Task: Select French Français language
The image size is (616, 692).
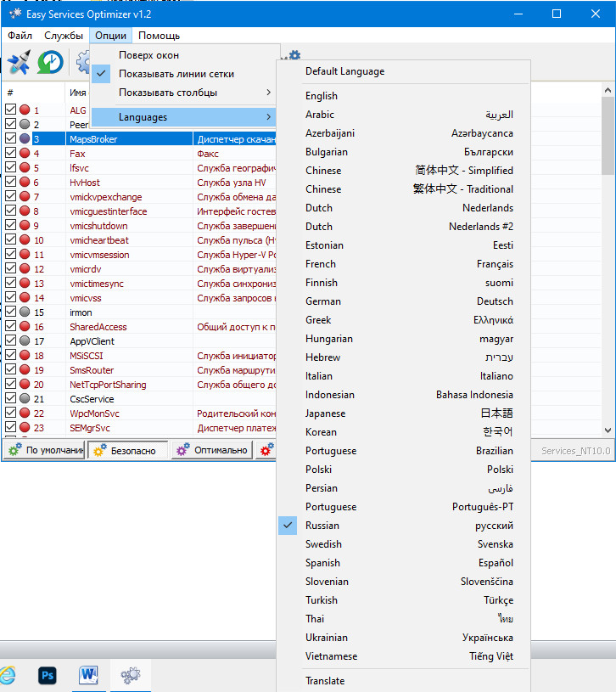Action: 403,264
